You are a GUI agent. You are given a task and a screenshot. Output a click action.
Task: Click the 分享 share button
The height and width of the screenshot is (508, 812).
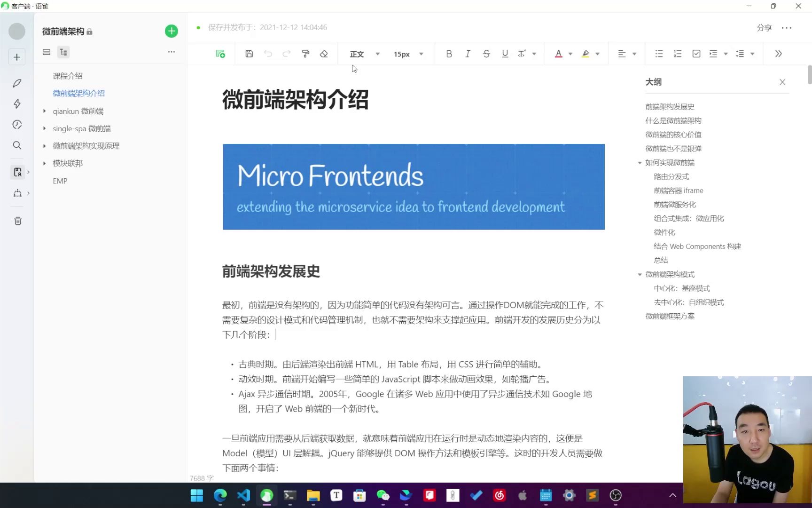(764, 28)
